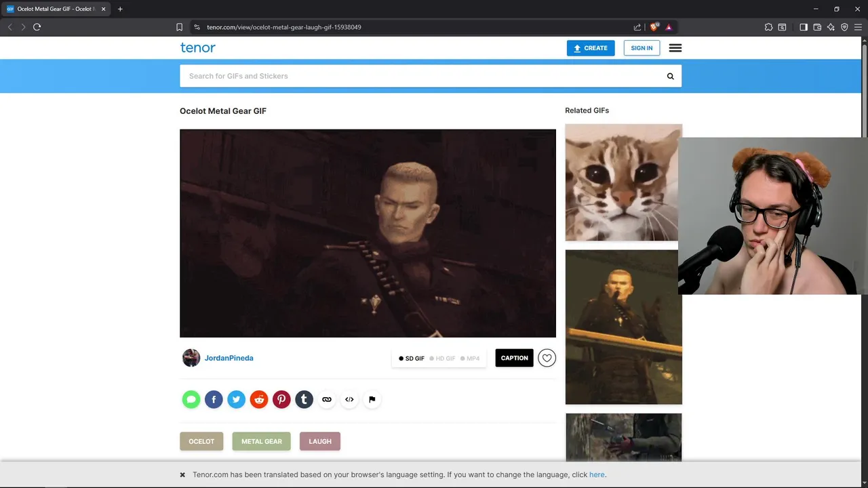Share GIF via iMessage green icon
Image resolution: width=868 pixels, height=488 pixels.
click(191, 399)
